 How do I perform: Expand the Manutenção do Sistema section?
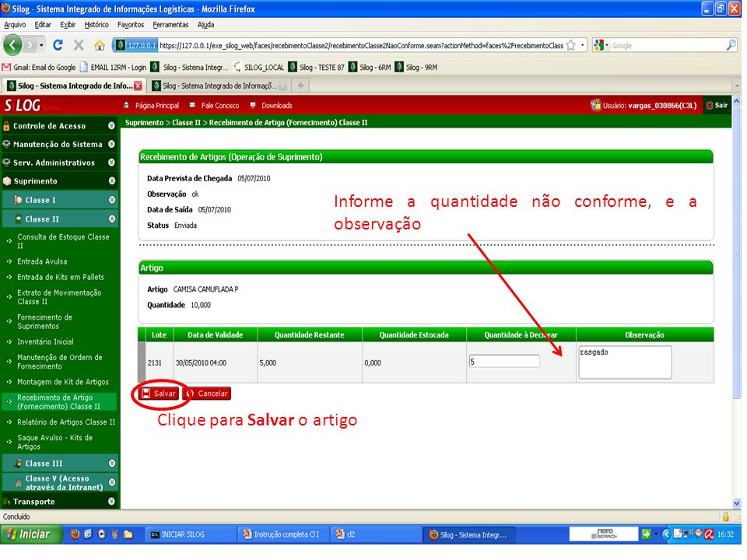tap(59, 145)
